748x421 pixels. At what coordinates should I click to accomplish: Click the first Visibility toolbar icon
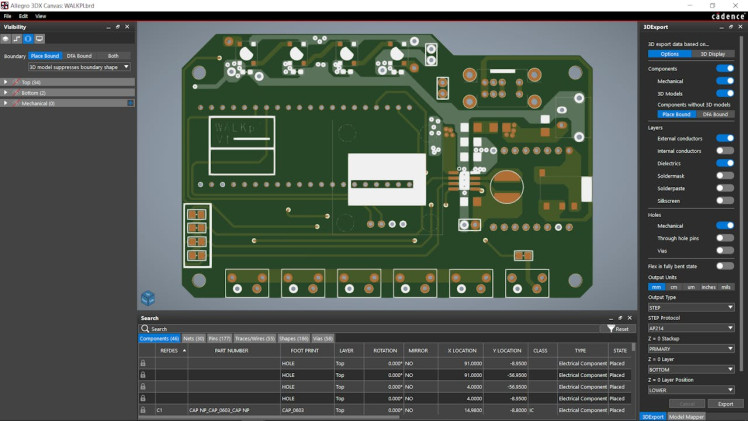(7, 39)
